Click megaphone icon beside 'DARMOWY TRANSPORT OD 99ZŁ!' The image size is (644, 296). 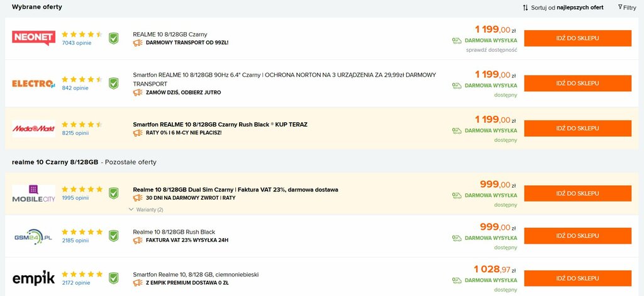coord(138,43)
